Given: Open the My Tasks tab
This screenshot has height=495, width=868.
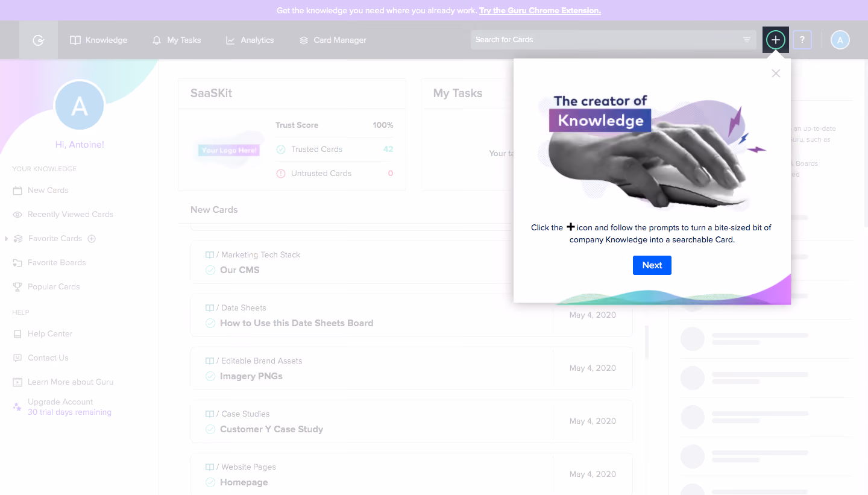Looking at the screenshot, I should [x=177, y=40].
